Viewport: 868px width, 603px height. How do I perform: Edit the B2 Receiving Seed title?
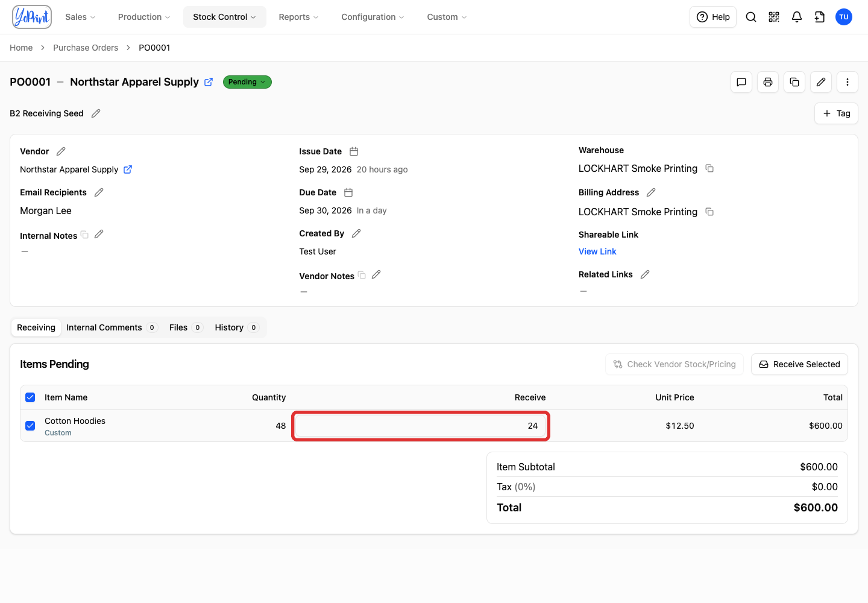(96, 113)
